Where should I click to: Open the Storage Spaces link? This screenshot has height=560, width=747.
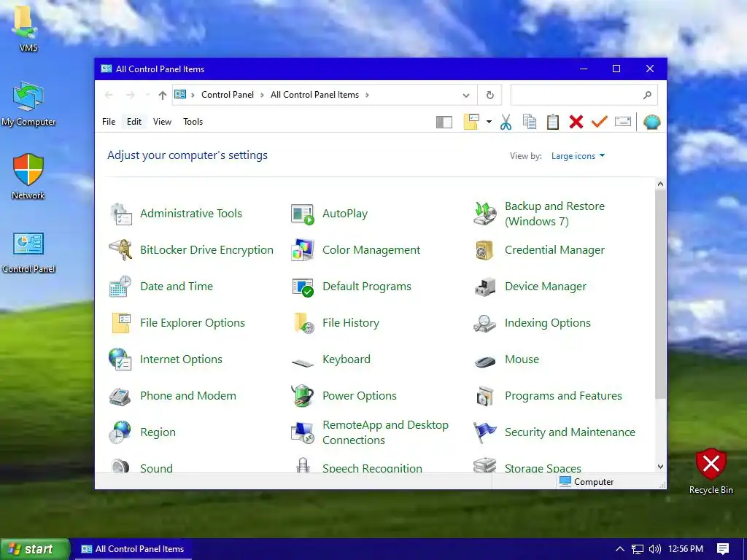pos(543,468)
